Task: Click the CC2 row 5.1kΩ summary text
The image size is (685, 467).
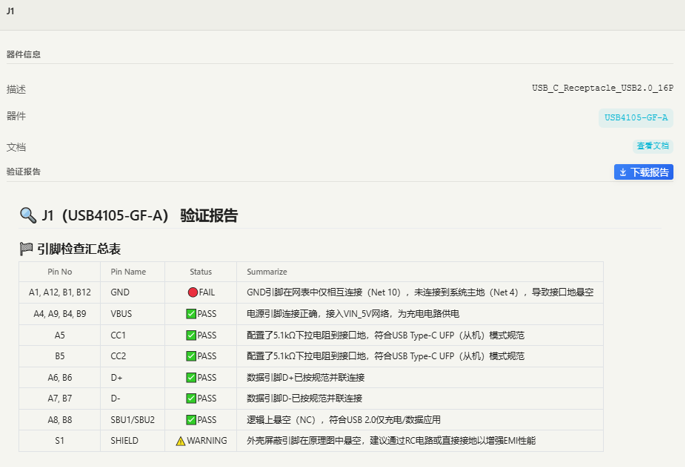Action: pyautogui.click(x=385, y=356)
